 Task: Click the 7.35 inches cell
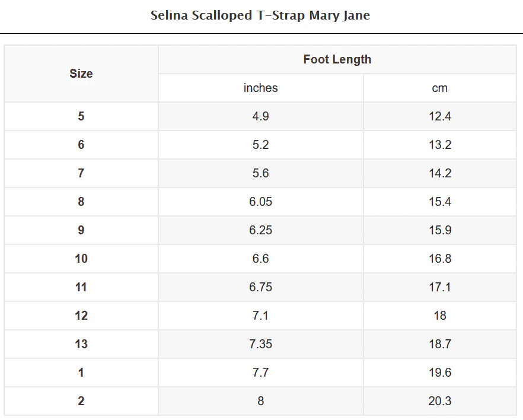[260, 344]
